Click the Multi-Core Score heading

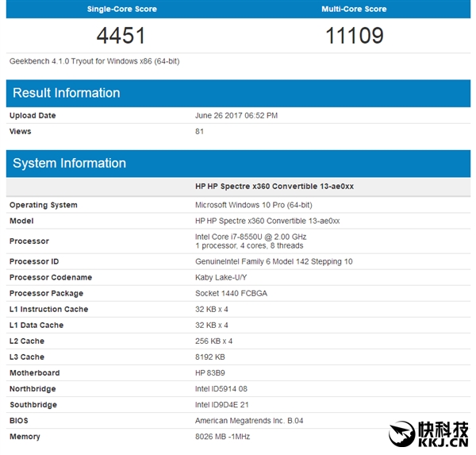point(354,9)
